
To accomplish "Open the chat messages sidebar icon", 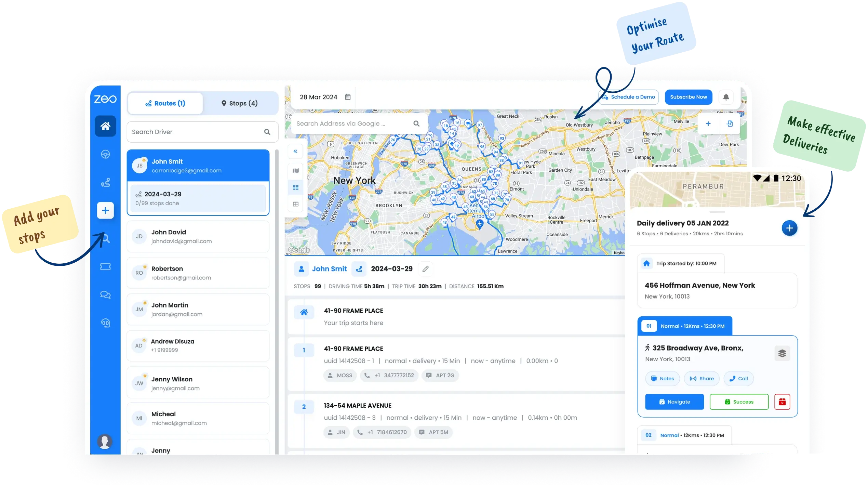I will coord(105,295).
